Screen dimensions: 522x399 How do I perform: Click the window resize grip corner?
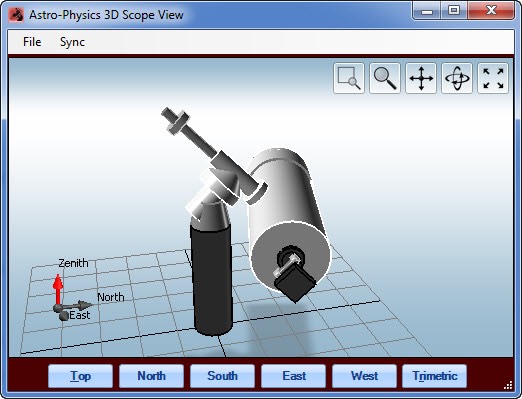click(508, 386)
